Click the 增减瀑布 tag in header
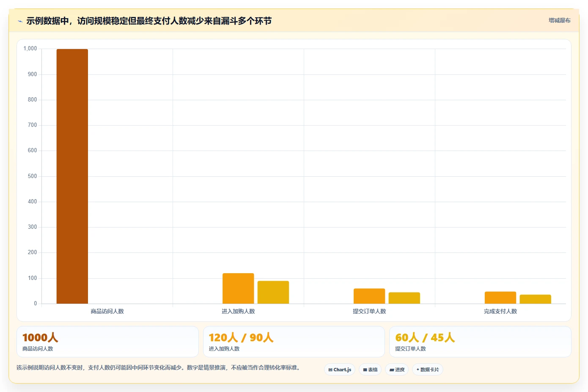588x392 pixels. coord(559,20)
